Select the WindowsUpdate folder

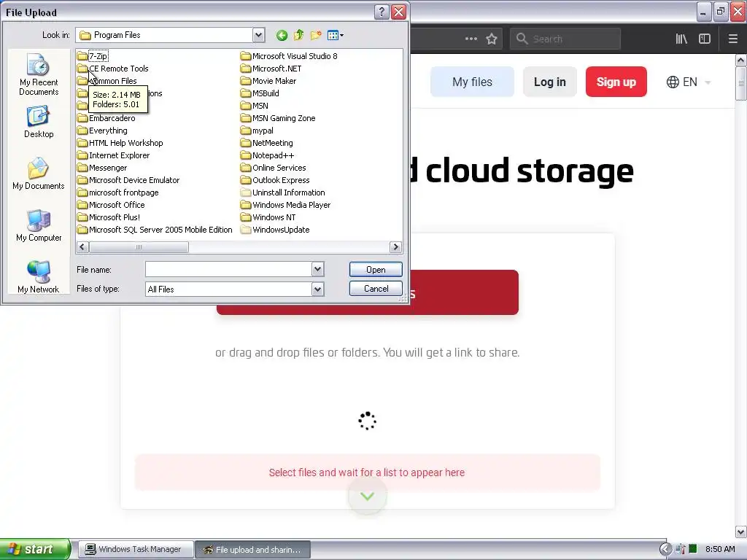(275, 230)
